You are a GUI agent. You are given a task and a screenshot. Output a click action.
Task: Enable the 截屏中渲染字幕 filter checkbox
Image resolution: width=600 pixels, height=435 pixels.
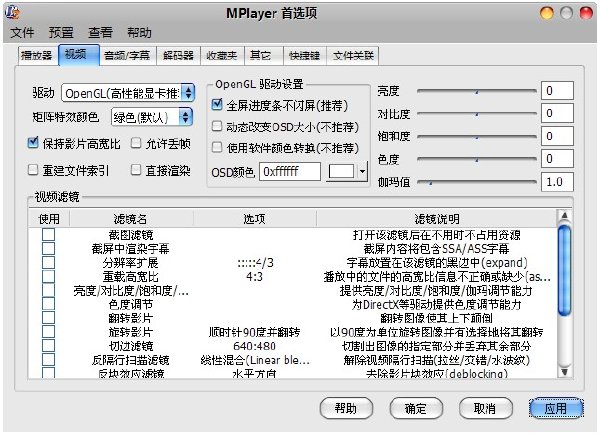click(49, 248)
